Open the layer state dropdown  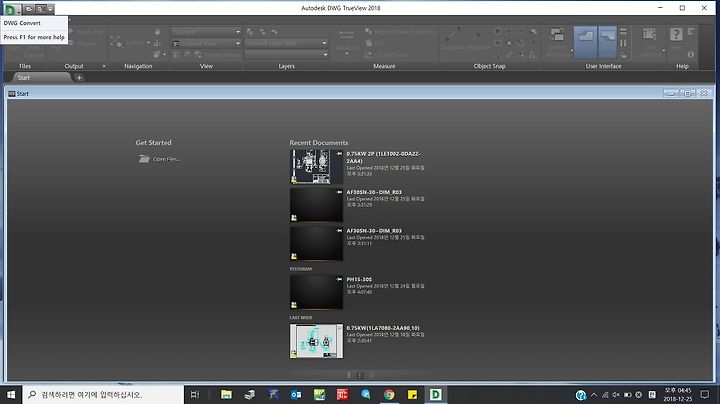click(287, 43)
